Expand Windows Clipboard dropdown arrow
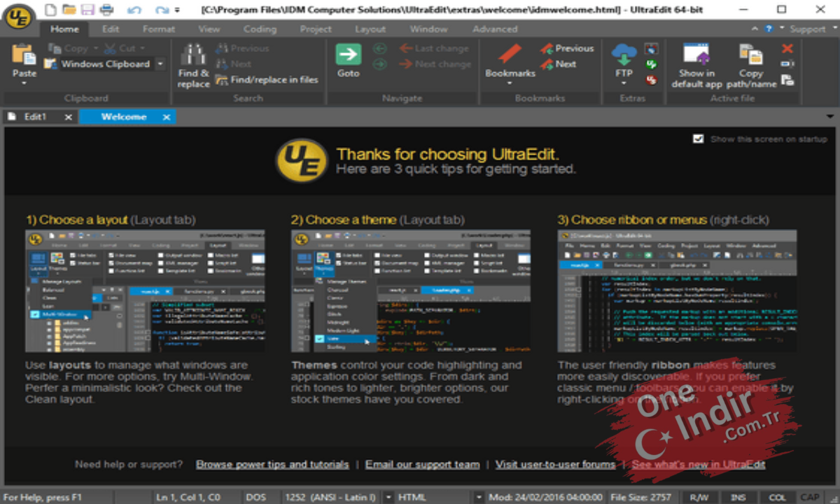This screenshot has width=840, height=504. pyautogui.click(x=160, y=64)
